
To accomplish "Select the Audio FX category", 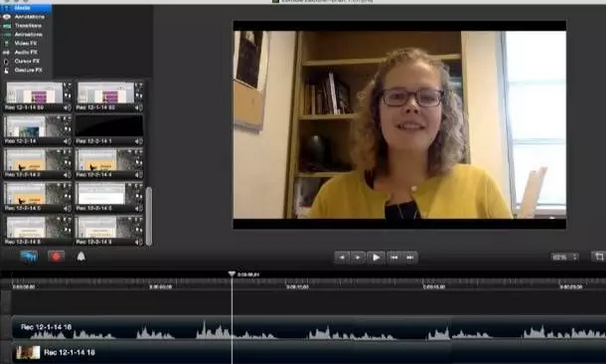I will [x=26, y=52].
